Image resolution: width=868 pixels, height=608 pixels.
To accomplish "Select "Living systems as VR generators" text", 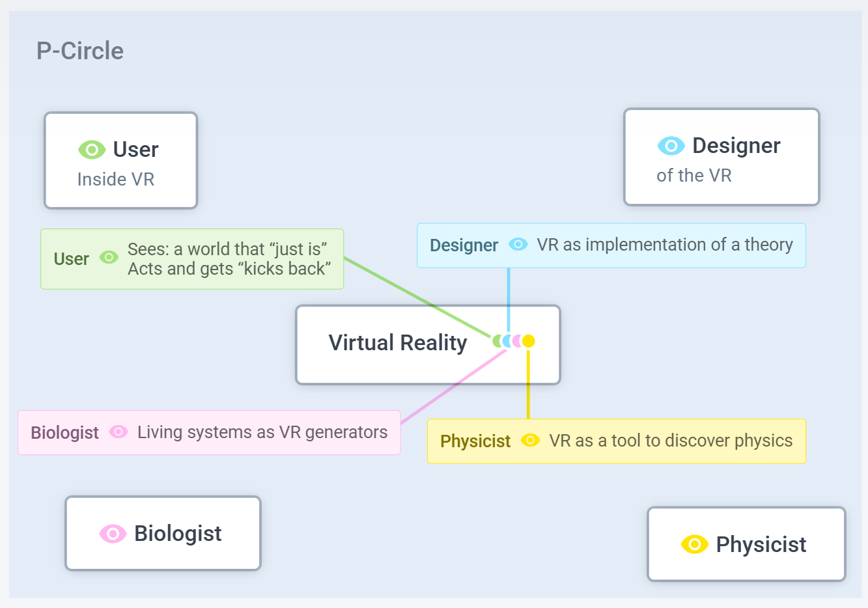I will [x=262, y=432].
